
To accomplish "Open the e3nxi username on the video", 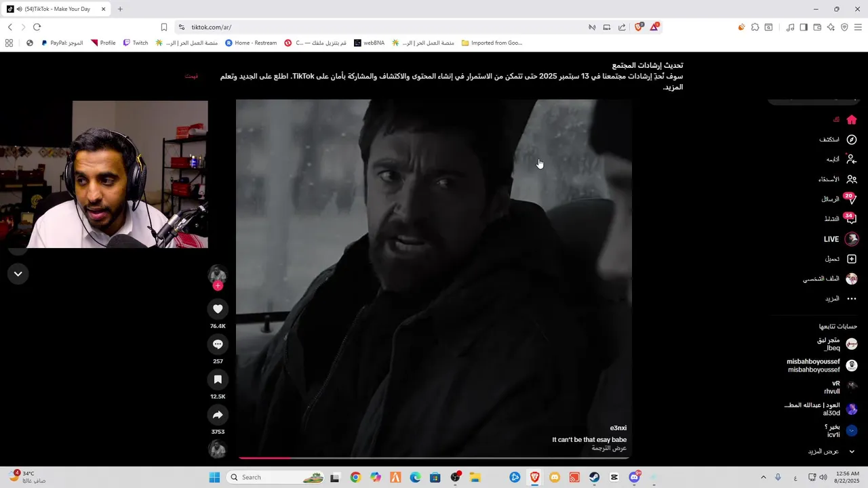I will click(x=618, y=428).
